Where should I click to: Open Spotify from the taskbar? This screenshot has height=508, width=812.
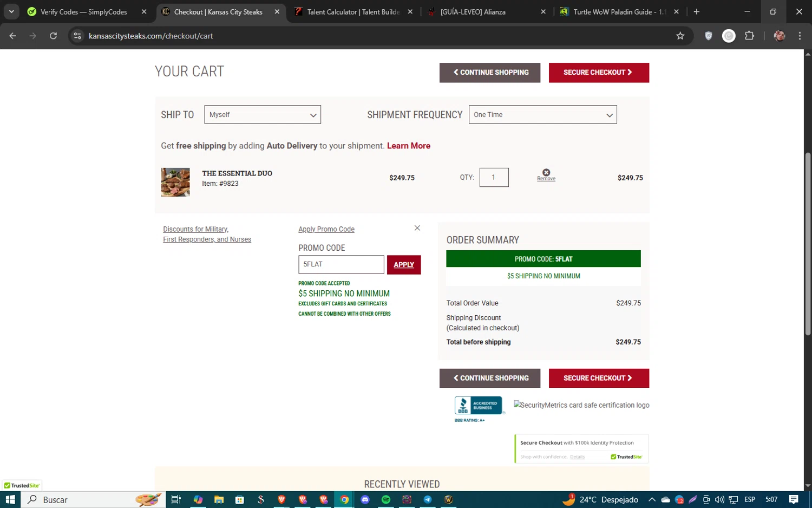[386, 499]
